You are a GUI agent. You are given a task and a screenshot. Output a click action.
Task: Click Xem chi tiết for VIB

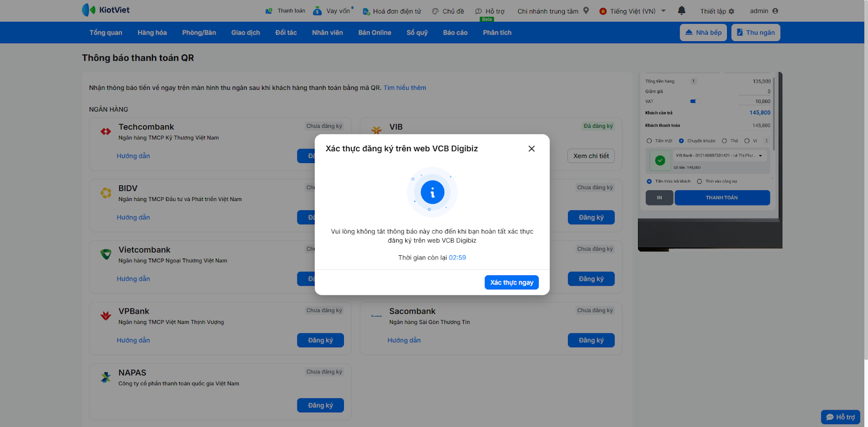coord(591,156)
